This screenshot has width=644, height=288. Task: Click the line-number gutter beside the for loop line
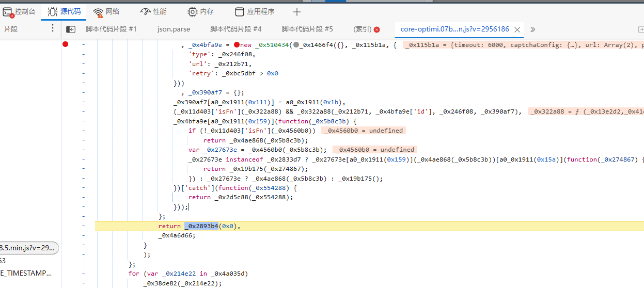point(83,274)
